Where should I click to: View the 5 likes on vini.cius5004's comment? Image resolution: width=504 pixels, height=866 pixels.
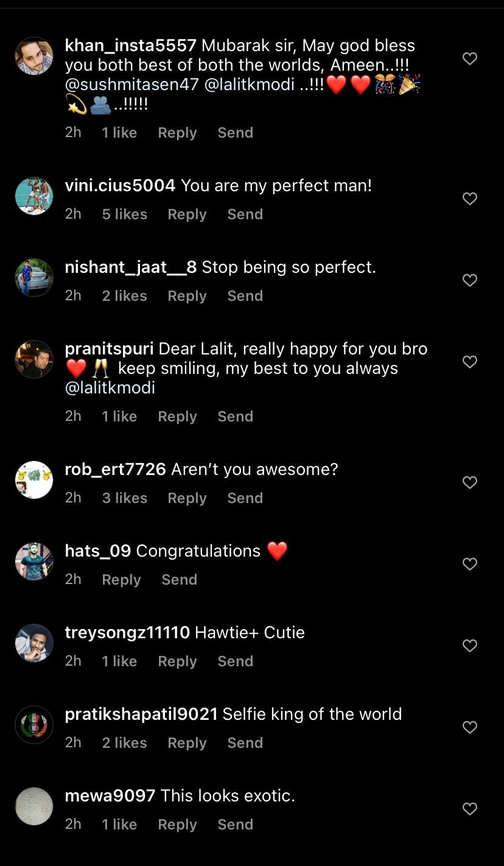(x=124, y=214)
